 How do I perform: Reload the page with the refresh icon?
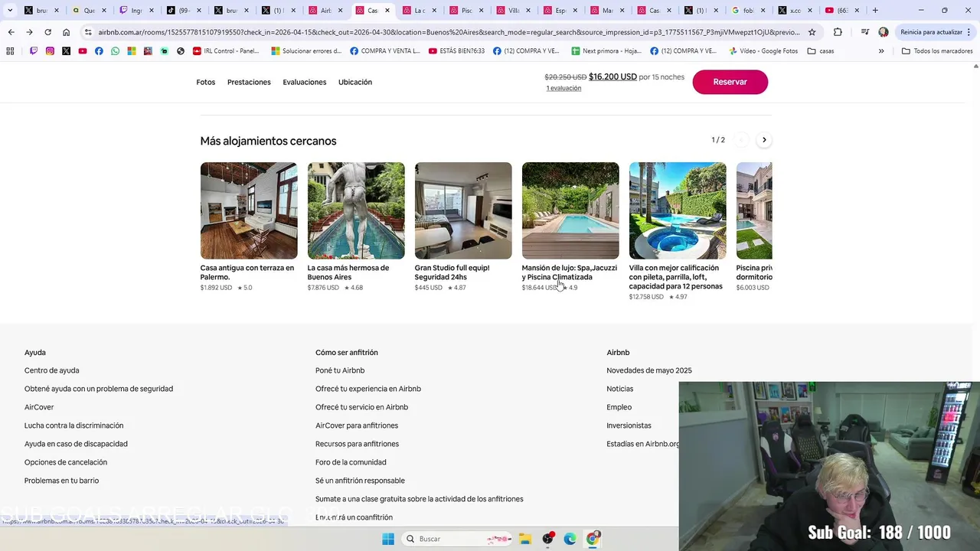pyautogui.click(x=47, y=32)
